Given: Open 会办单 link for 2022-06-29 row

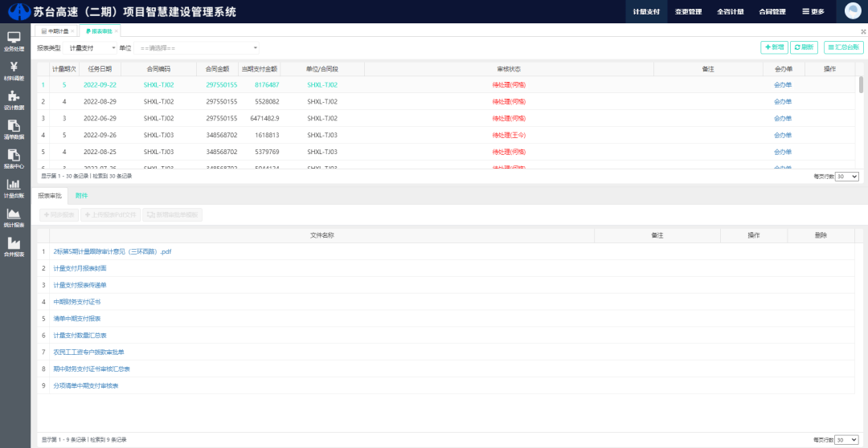Looking at the screenshot, I should click(783, 118).
